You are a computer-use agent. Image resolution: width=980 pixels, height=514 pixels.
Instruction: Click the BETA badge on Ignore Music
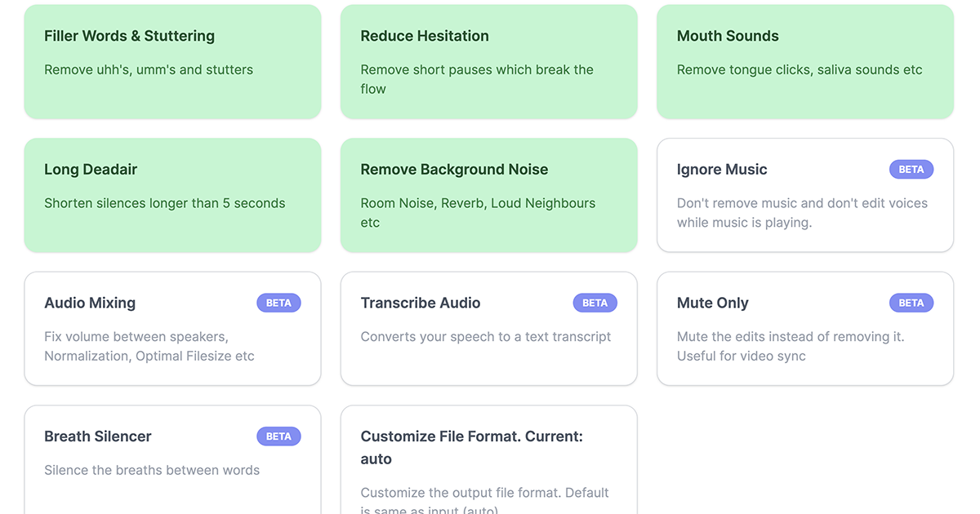pyautogui.click(x=911, y=169)
